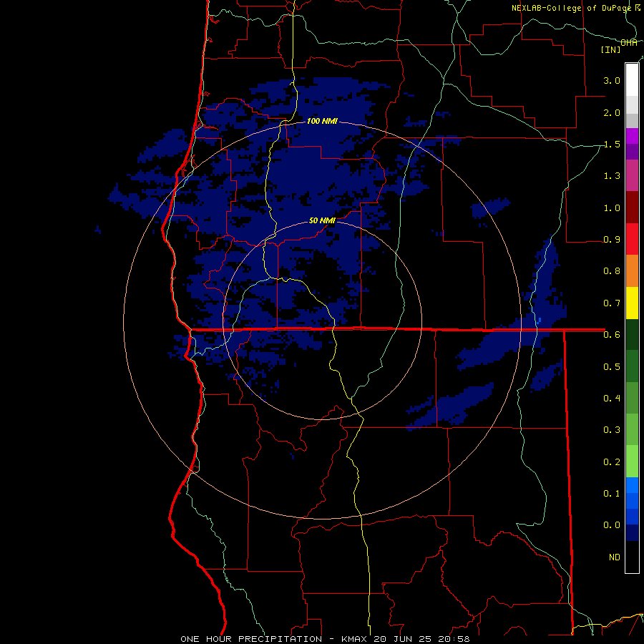This screenshot has width=644, height=644.
Task: Click the 0.4 legend value
Action: [612, 398]
